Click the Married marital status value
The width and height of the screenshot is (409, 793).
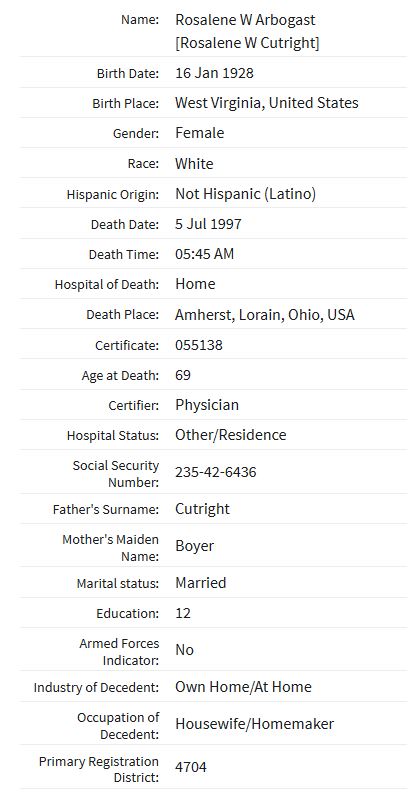pos(200,583)
